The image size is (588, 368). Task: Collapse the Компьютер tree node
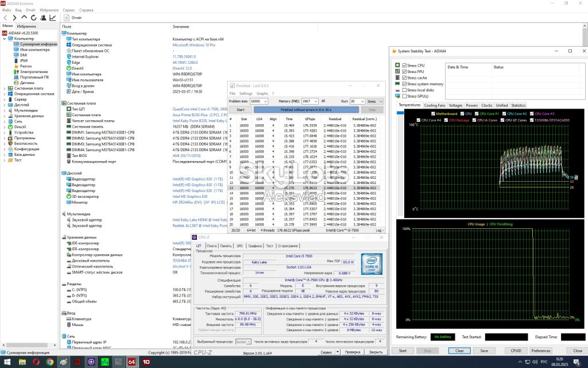5,39
